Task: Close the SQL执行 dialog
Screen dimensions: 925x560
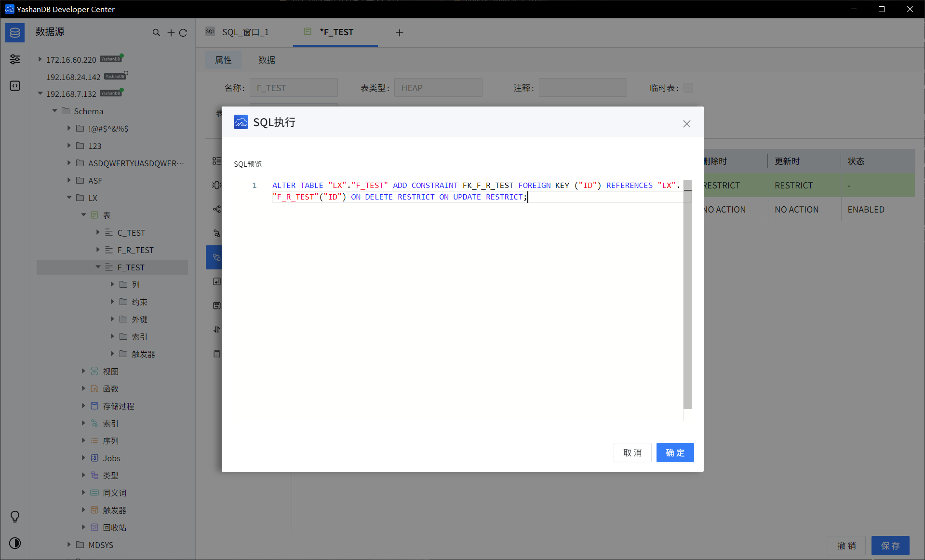Action: pyautogui.click(x=686, y=124)
